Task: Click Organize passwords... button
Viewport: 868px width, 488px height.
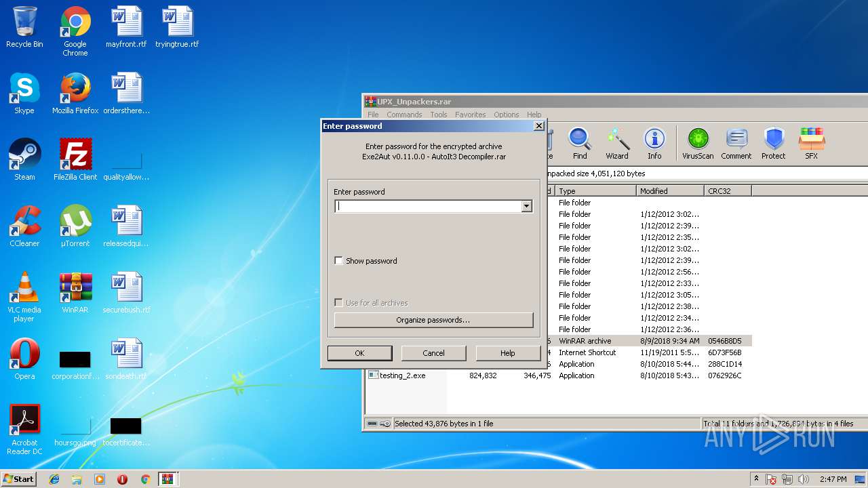Action: coord(433,320)
